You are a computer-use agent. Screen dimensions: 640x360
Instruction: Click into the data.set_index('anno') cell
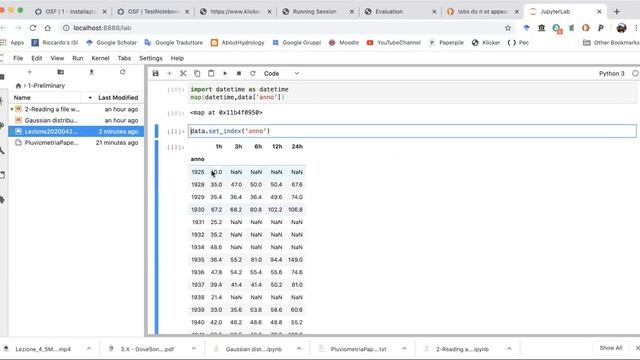(x=412, y=131)
